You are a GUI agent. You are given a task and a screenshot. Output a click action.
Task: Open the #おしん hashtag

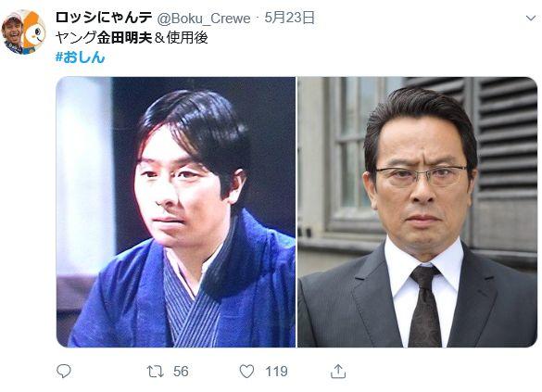[x=80, y=57]
